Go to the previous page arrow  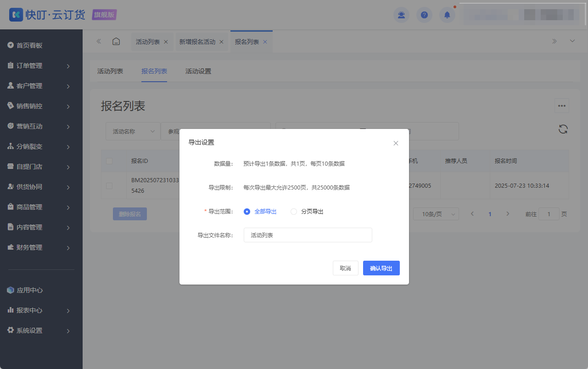(x=472, y=214)
